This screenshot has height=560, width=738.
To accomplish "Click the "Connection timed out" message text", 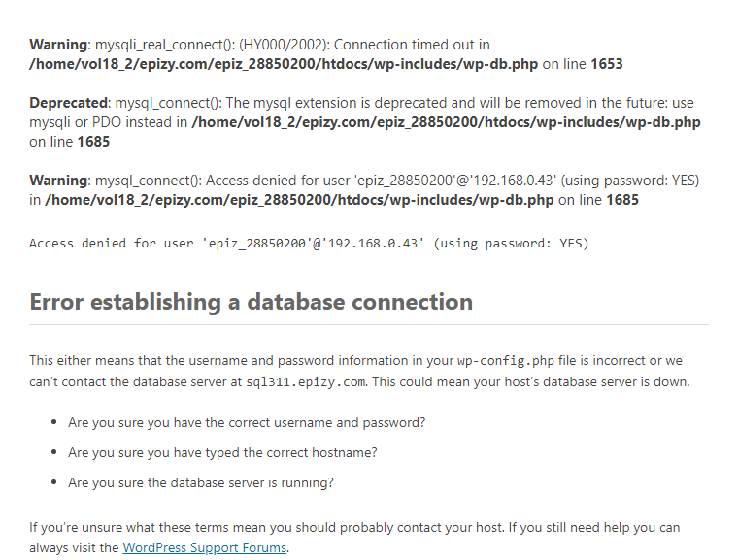I will pyautogui.click(x=412, y=45).
